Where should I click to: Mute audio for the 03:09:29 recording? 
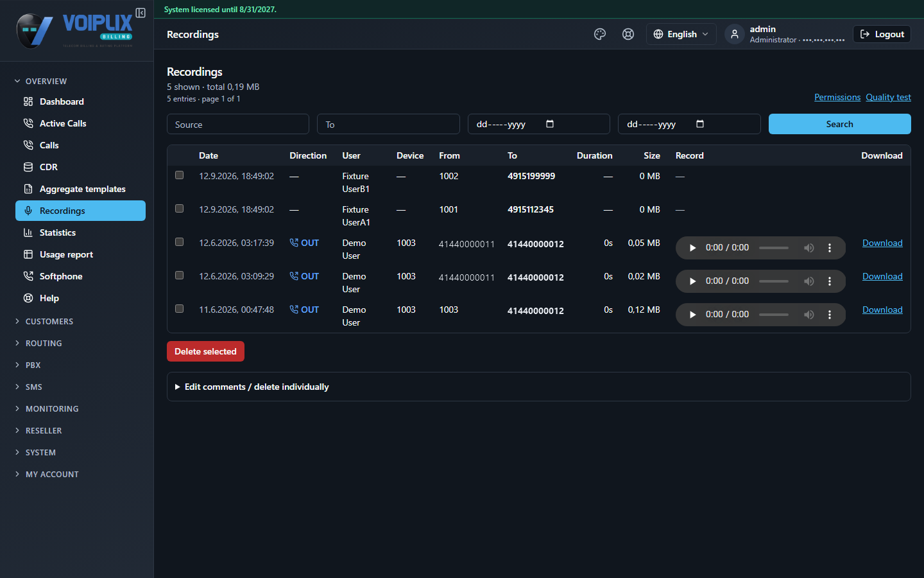tap(809, 281)
